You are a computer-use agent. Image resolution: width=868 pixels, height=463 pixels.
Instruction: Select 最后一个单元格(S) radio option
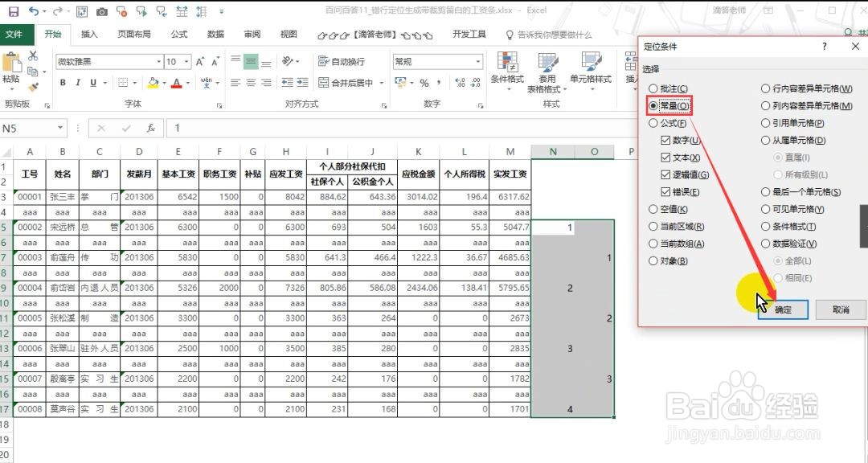click(800, 192)
